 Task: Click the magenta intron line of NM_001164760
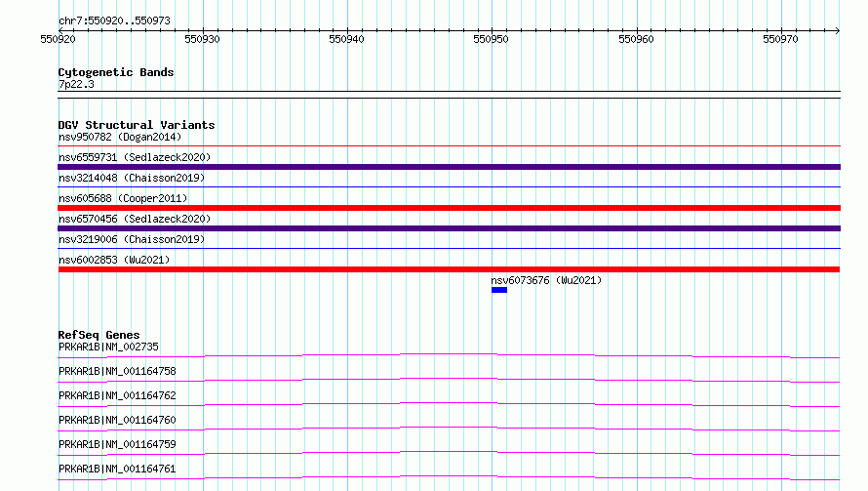449,428
